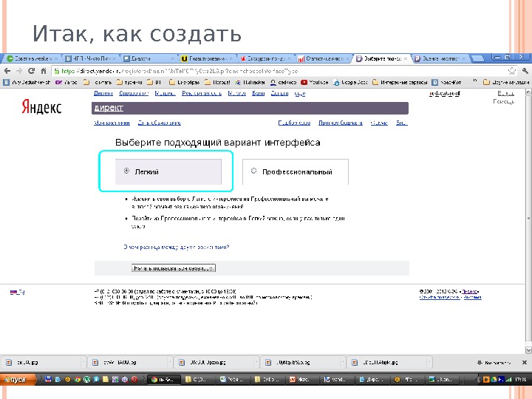532x399 pixels.
Task: Open the Habrahabr bookmark
Action: (x=250, y=82)
